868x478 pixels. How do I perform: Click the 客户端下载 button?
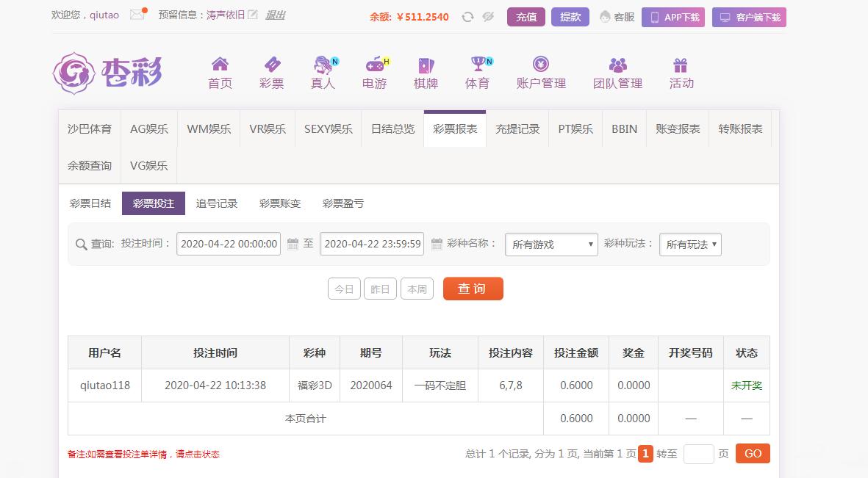tap(749, 17)
